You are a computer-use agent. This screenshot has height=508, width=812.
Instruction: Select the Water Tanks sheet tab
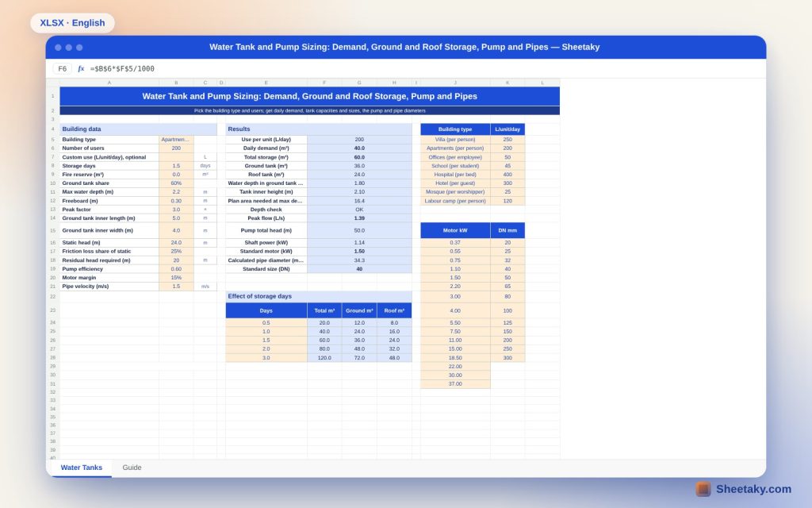(x=82, y=467)
